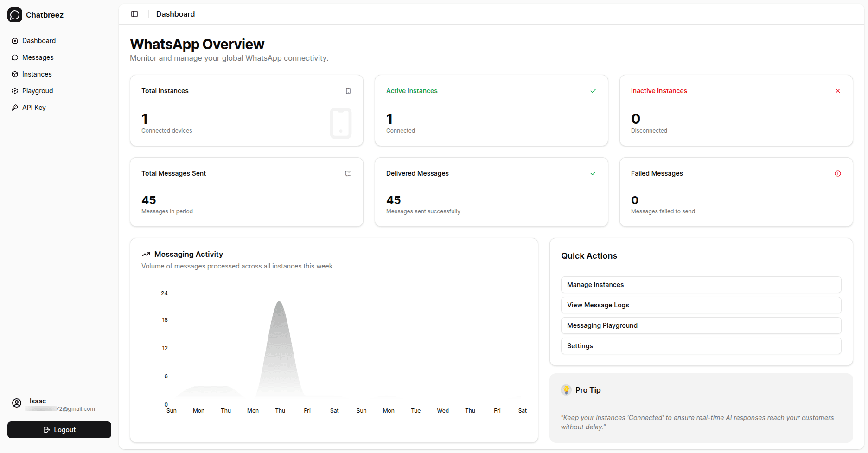Click the Total Instances card title
This screenshot has width=868, height=453.
pyautogui.click(x=165, y=91)
